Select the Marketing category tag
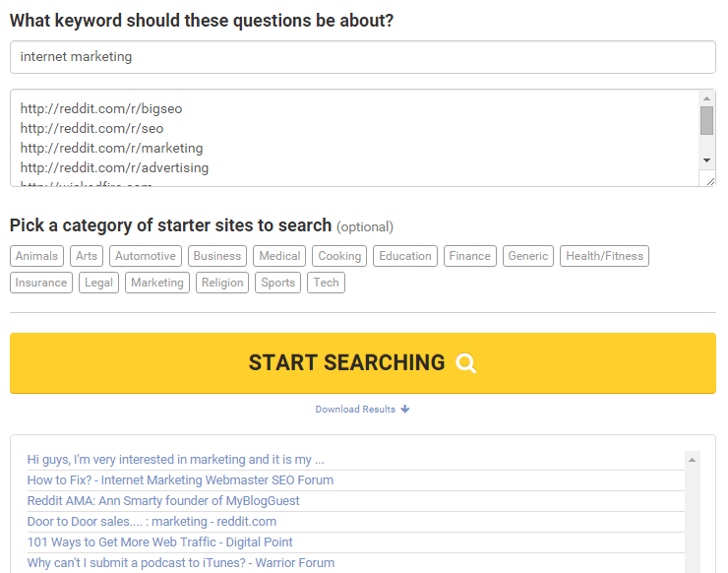 tap(157, 283)
